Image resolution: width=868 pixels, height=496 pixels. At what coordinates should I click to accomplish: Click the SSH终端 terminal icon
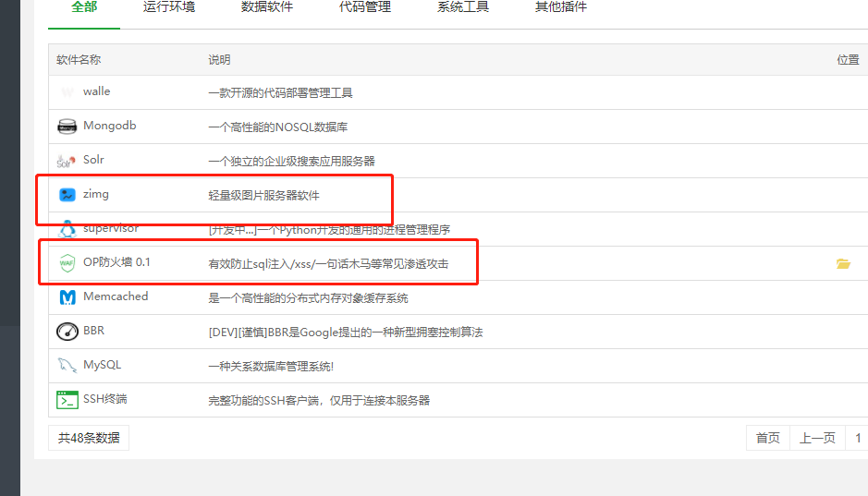(67, 399)
